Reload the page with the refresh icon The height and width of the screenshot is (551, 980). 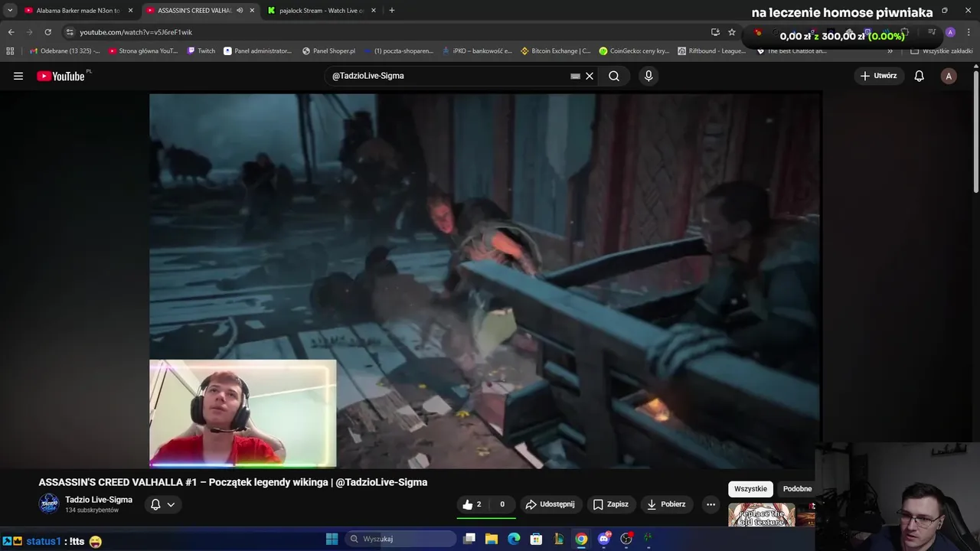(47, 32)
